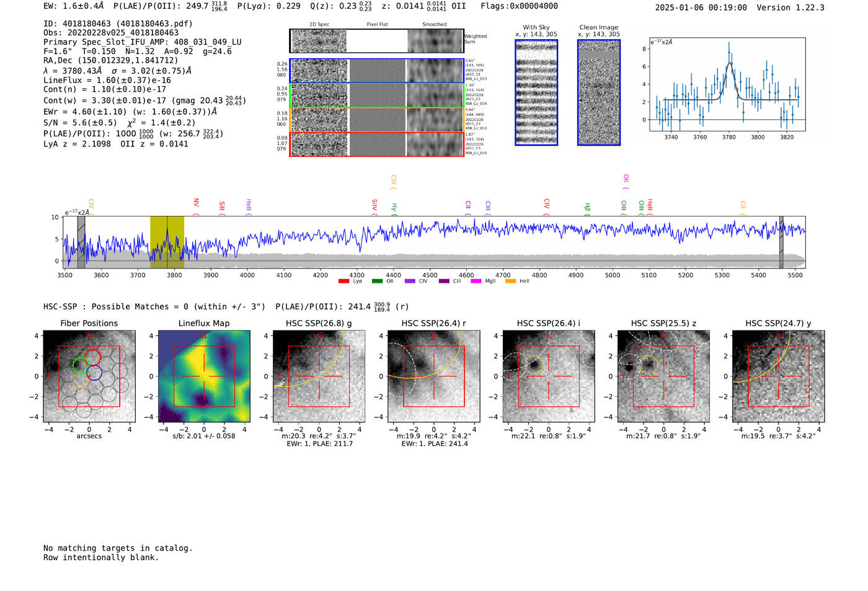The height and width of the screenshot is (591, 868).
Task: Select the green Hβ line marker
Action: (x=587, y=209)
